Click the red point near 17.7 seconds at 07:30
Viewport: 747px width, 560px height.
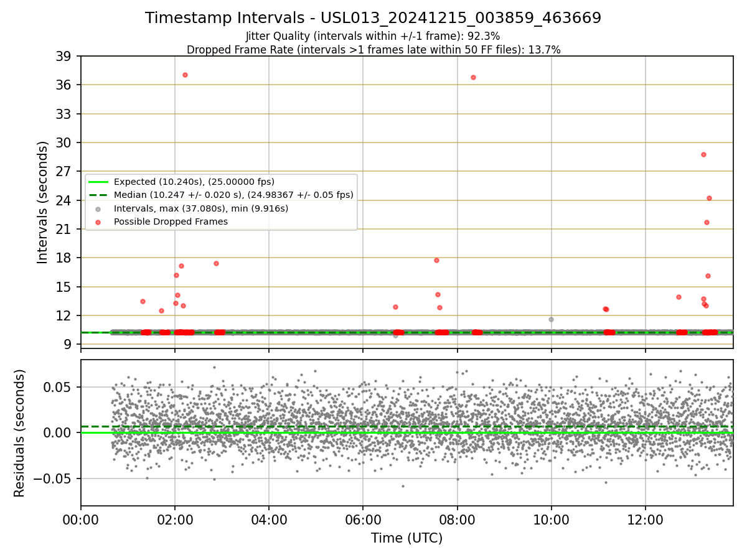(x=436, y=260)
